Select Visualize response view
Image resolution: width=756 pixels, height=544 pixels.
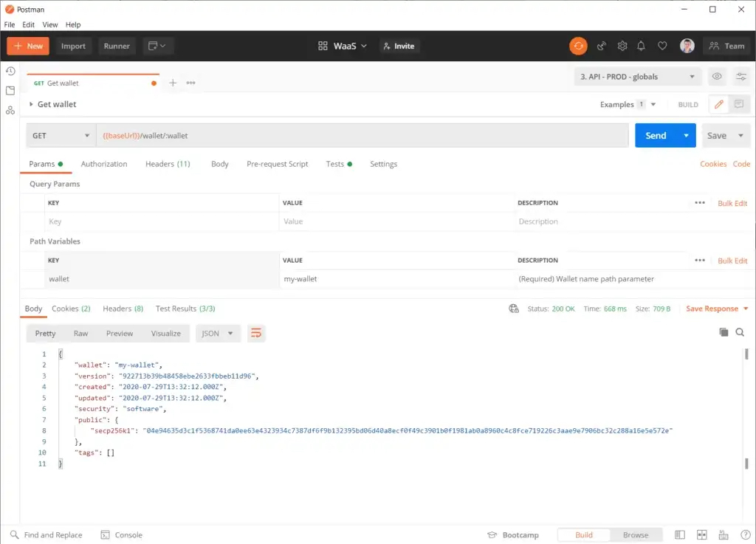tap(166, 334)
